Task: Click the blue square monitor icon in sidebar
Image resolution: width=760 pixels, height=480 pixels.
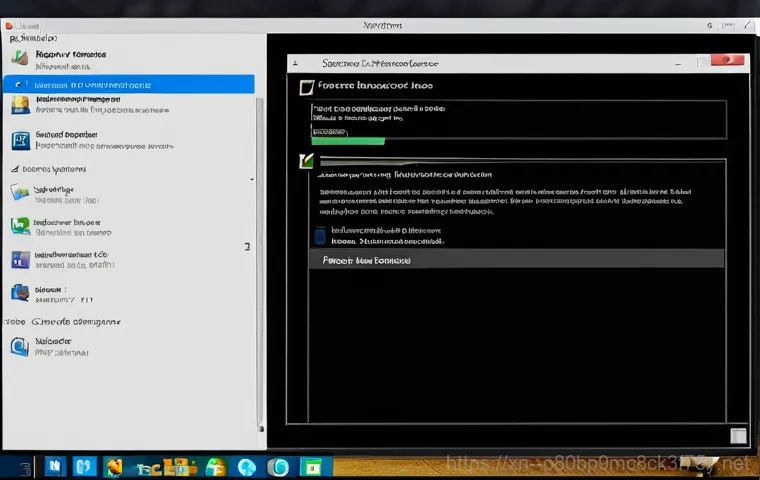Action: pyautogui.click(x=20, y=141)
